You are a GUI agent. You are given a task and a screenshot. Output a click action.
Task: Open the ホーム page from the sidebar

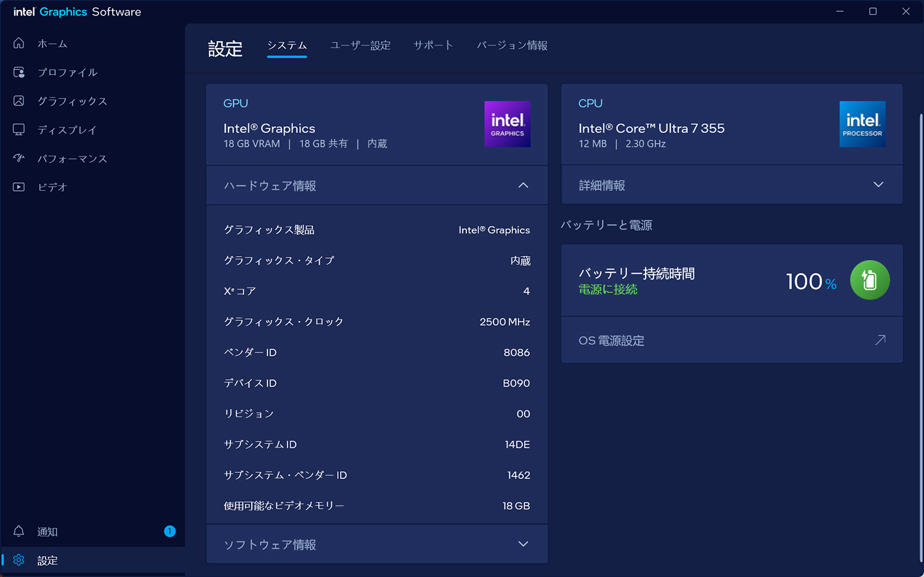pos(53,43)
